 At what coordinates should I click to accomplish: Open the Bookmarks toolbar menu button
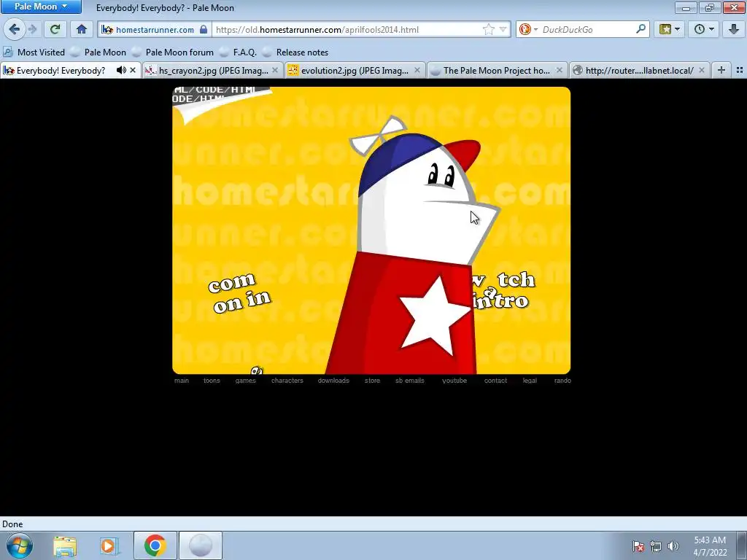[x=670, y=29]
